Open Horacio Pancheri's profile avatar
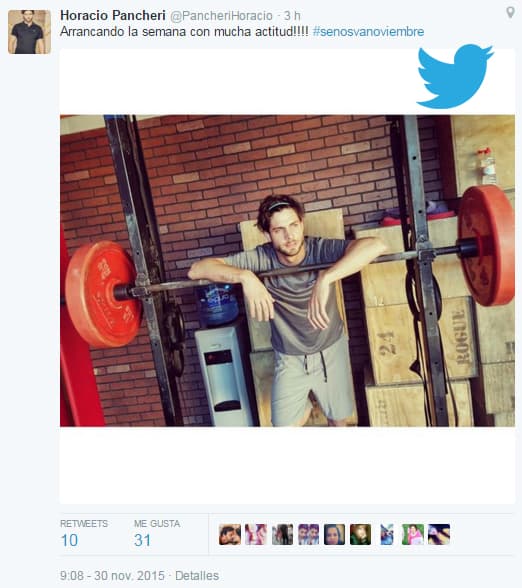 pyautogui.click(x=30, y=32)
